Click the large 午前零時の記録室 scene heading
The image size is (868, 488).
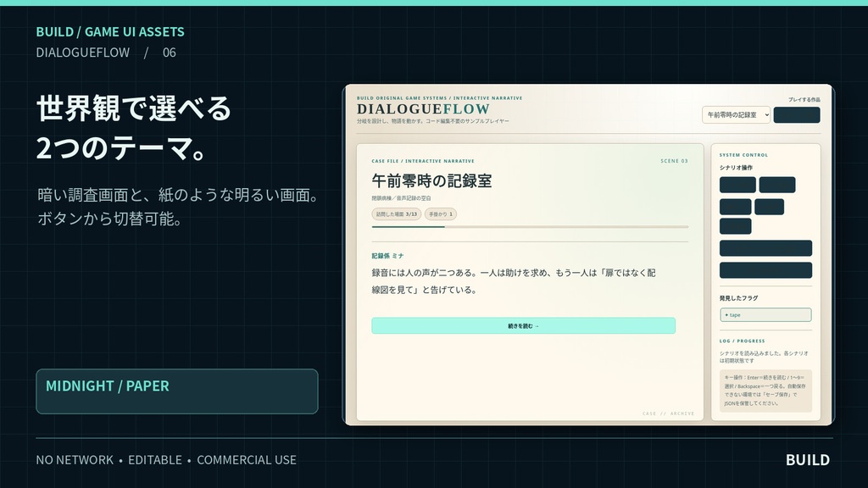[431, 181]
